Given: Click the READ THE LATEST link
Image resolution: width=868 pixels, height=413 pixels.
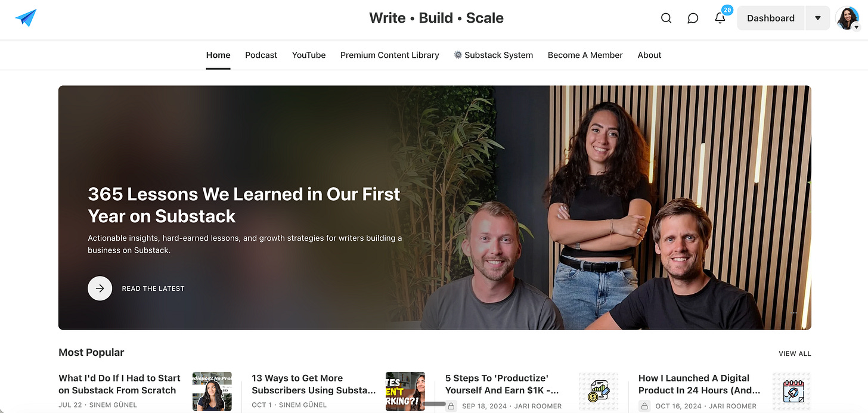Looking at the screenshot, I should 153,288.
